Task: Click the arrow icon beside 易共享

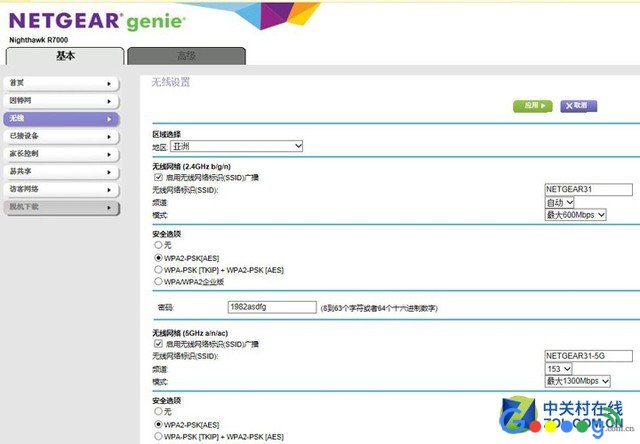Action: pos(109,171)
